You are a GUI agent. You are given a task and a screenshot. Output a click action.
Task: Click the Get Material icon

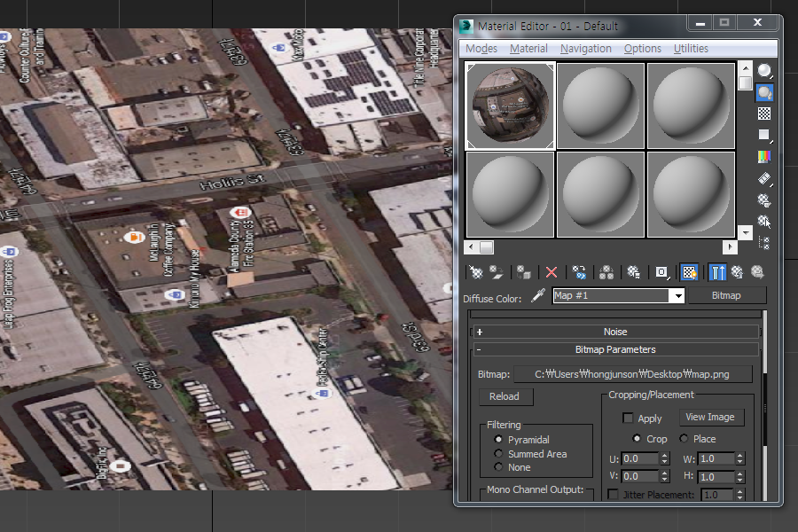[476, 272]
